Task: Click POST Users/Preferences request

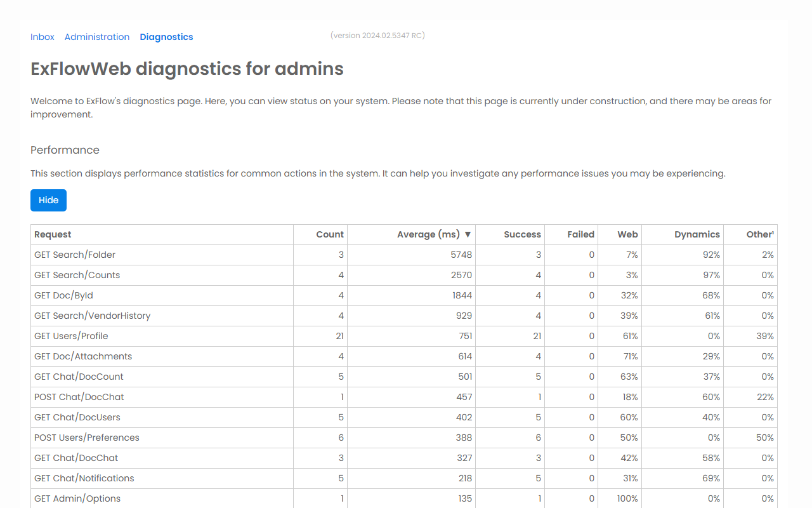Action: tap(87, 438)
